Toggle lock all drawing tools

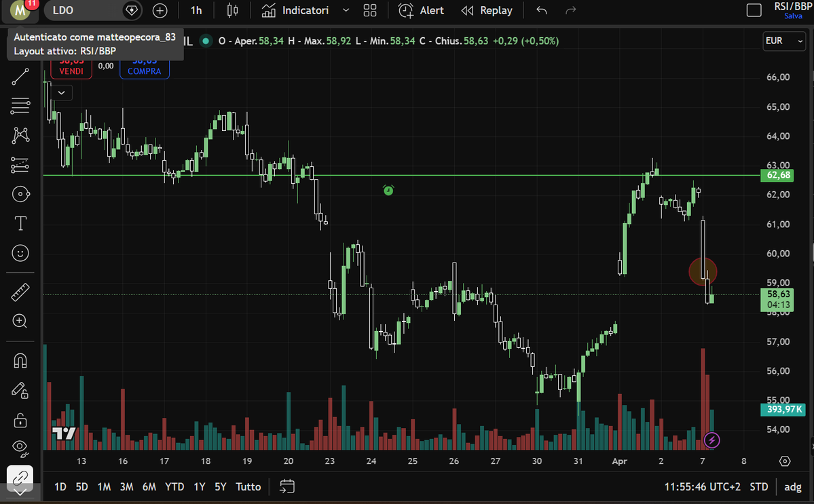(20, 419)
